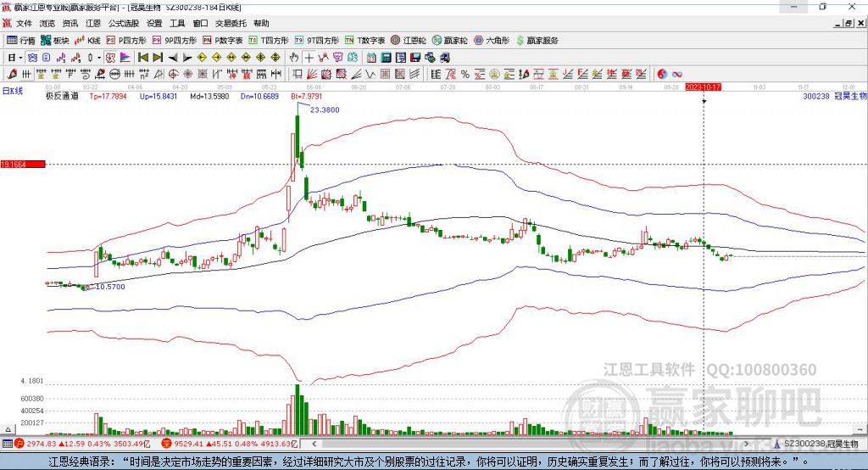Screen dimensions: 868x470
Task: Click the Dn=10.6689 indicator value
Action: point(259,96)
